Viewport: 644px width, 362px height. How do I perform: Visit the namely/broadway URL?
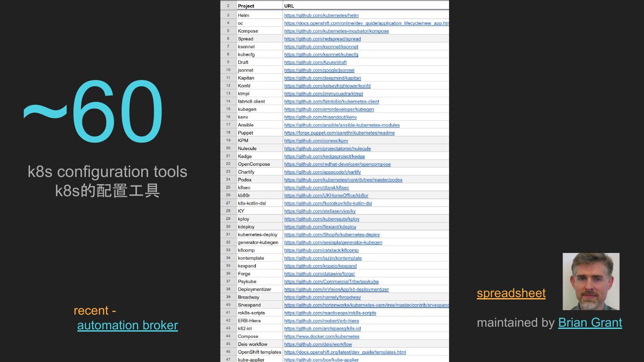[322, 297]
